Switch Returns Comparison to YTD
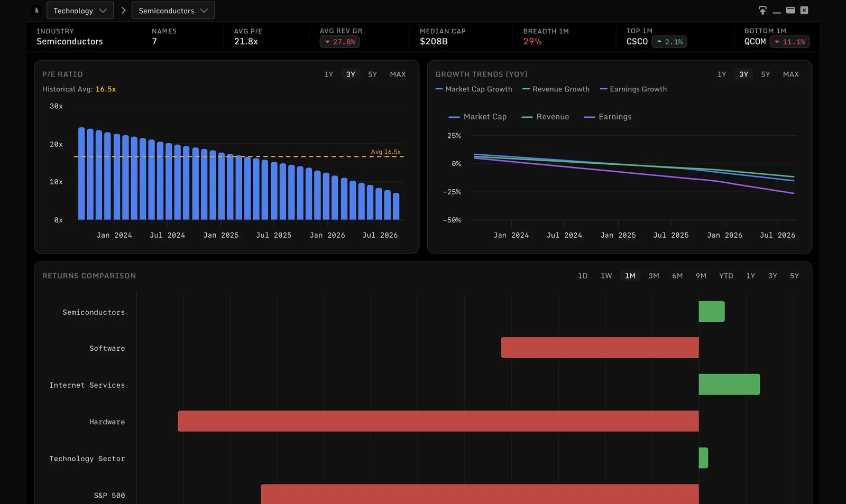This screenshot has height=504, width=846. [726, 276]
